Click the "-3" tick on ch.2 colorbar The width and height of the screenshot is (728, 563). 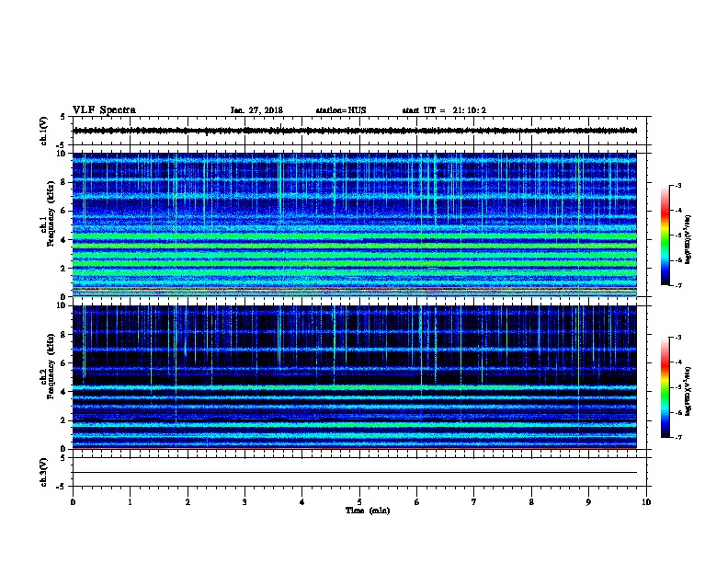[x=677, y=338]
